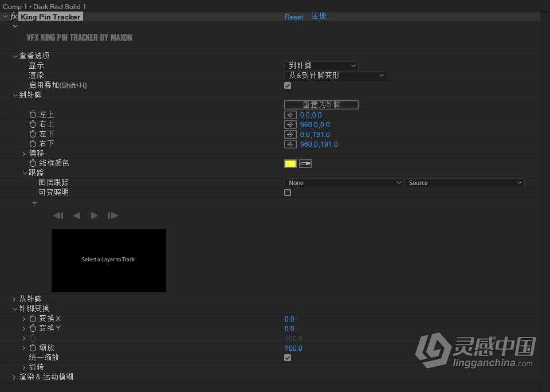Expand the 变换 Y property

click(24, 328)
